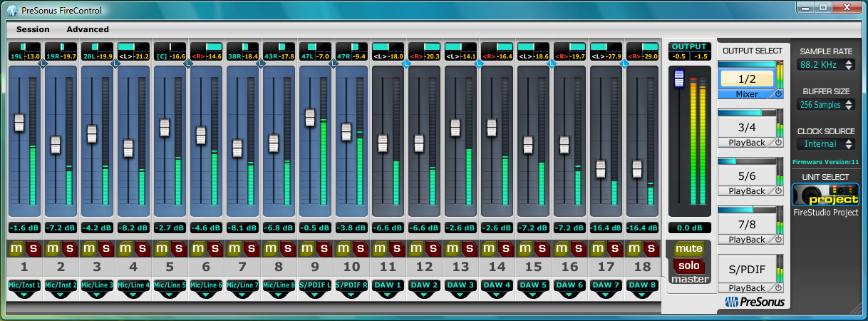Open the Buffer Size 256 Samples dropdown
This screenshot has height=321, width=868.
coord(825,105)
